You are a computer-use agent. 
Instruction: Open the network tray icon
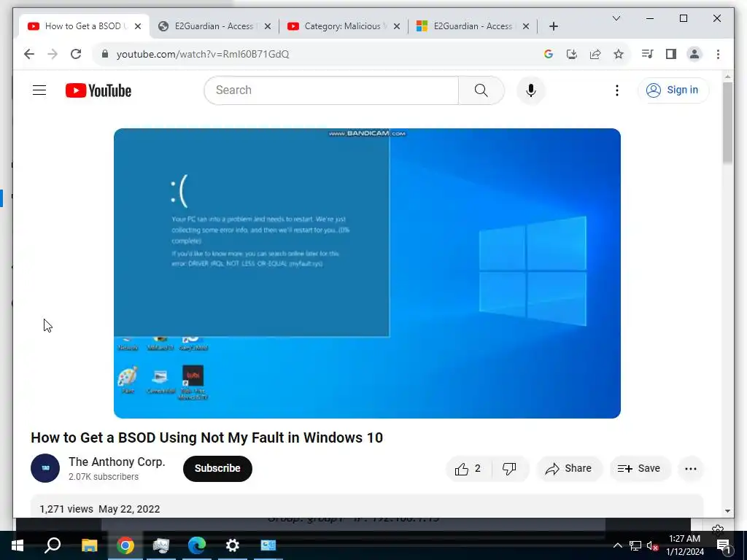pos(635,545)
